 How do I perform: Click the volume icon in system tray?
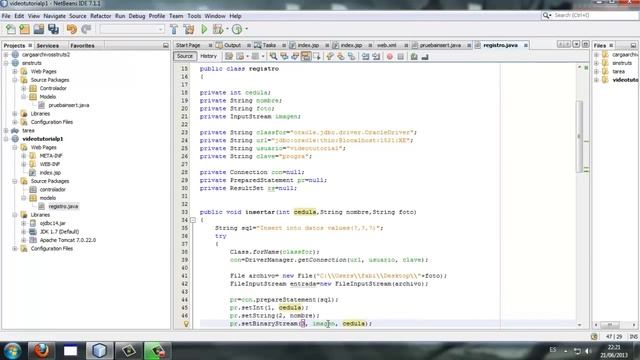point(588,351)
